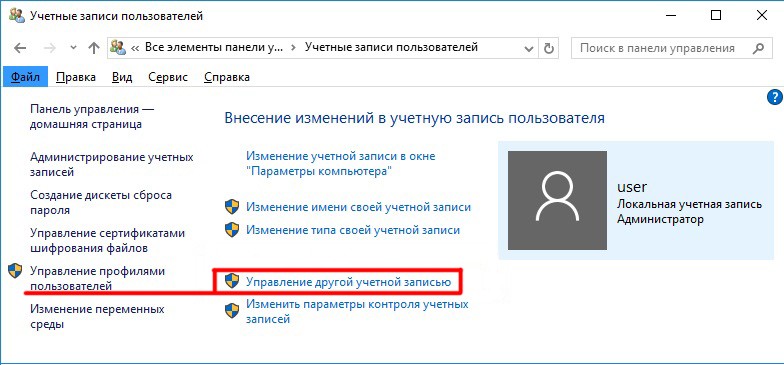Open Управление профилями пользователей link
This screenshot has width=784, height=365.
[x=98, y=278]
